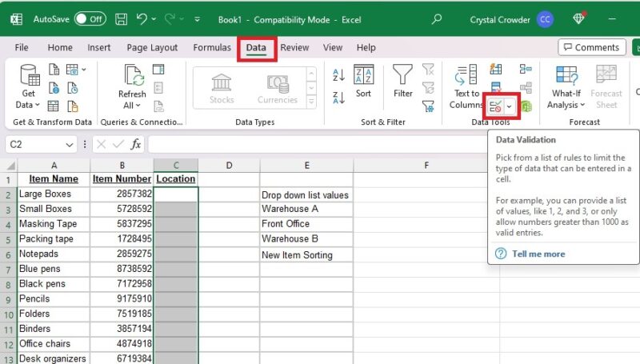Open the Undo history dropdown arrow

(154, 18)
